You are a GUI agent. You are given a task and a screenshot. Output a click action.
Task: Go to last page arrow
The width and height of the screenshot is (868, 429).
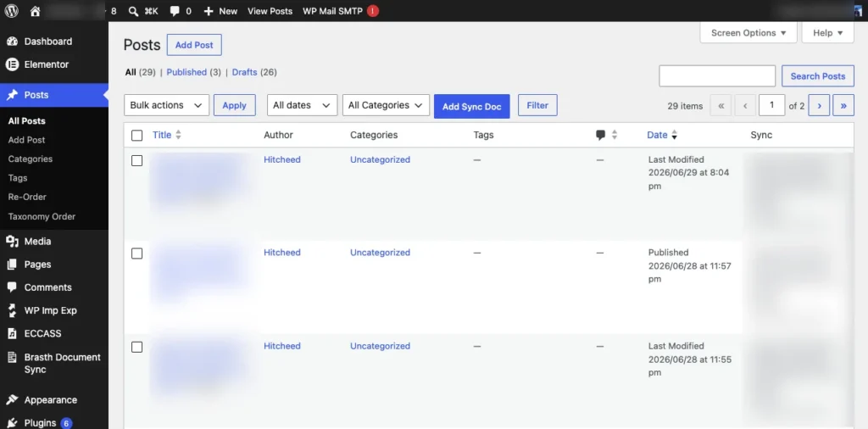tap(843, 105)
